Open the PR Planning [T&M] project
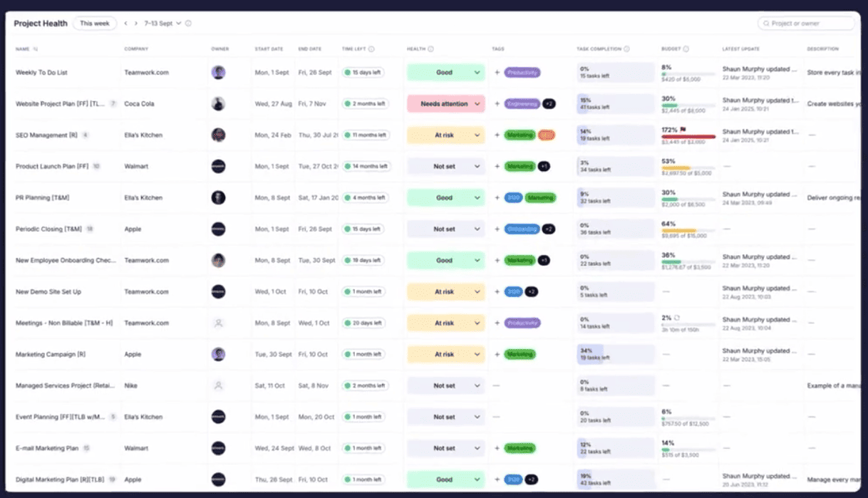Screen dimensions: 868x498 tap(43, 198)
